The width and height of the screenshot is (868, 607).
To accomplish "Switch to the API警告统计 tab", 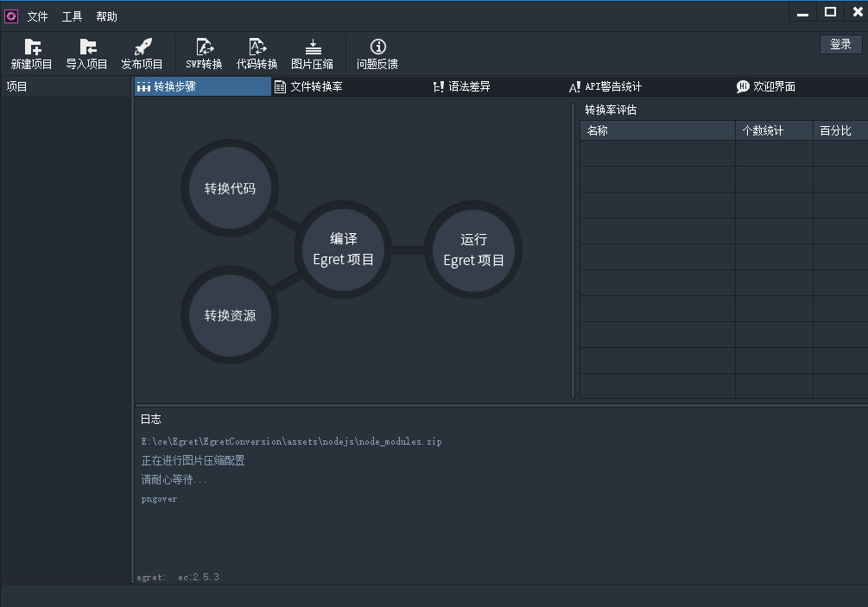I will pyautogui.click(x=605, y=86).
